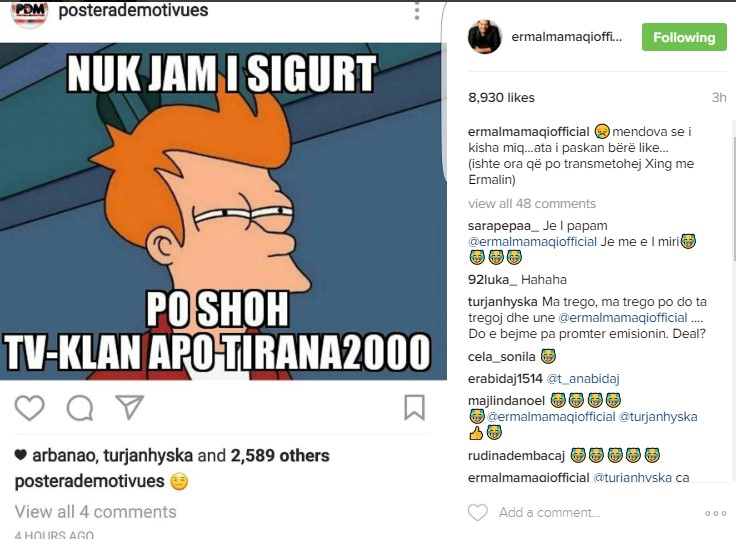The width and height of the screenshot is (736, 539).
Task: Expand view all 48 comments
Action: coord(532,203)
